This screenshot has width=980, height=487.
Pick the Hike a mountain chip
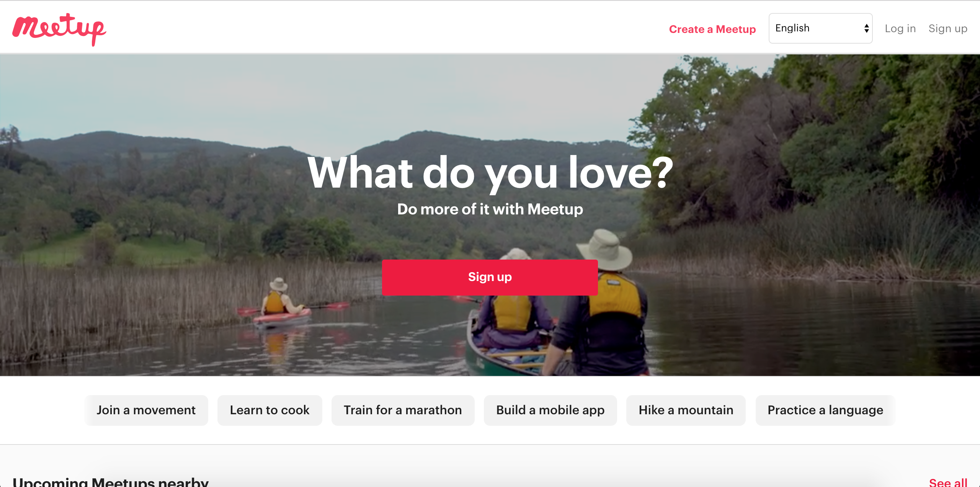coord(686,410)
